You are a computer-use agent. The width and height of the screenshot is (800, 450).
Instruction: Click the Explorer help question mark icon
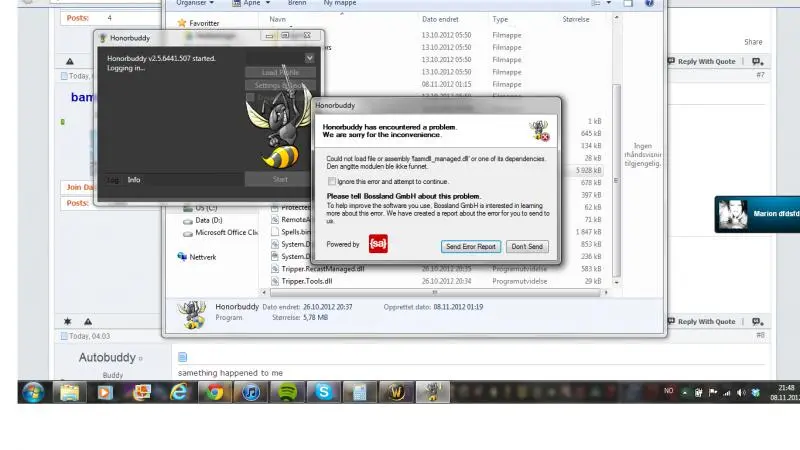[649, 3]
